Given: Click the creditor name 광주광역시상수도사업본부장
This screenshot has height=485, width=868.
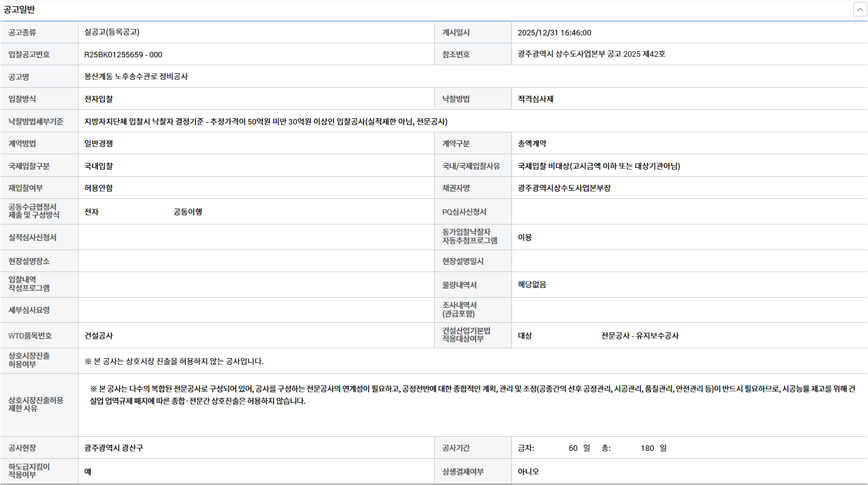Looking at the screenshot, I should coord(564,188).
